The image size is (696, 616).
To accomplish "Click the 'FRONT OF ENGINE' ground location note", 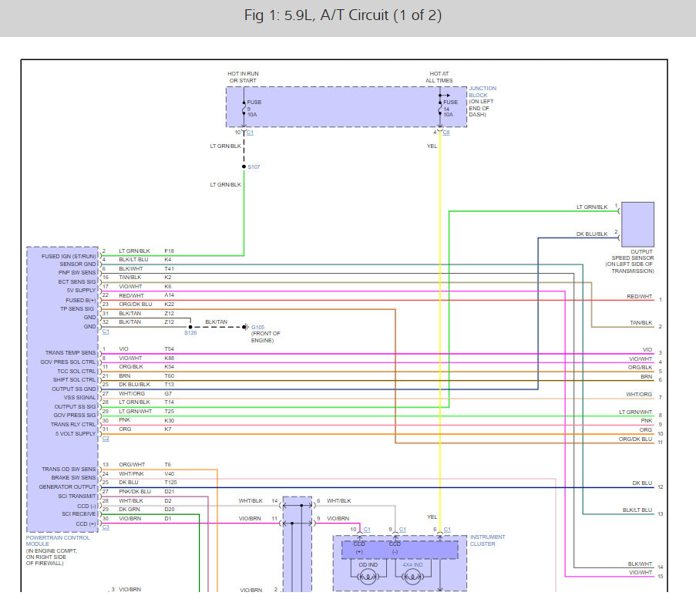I will pyautogui.click(x=265, y=337).
